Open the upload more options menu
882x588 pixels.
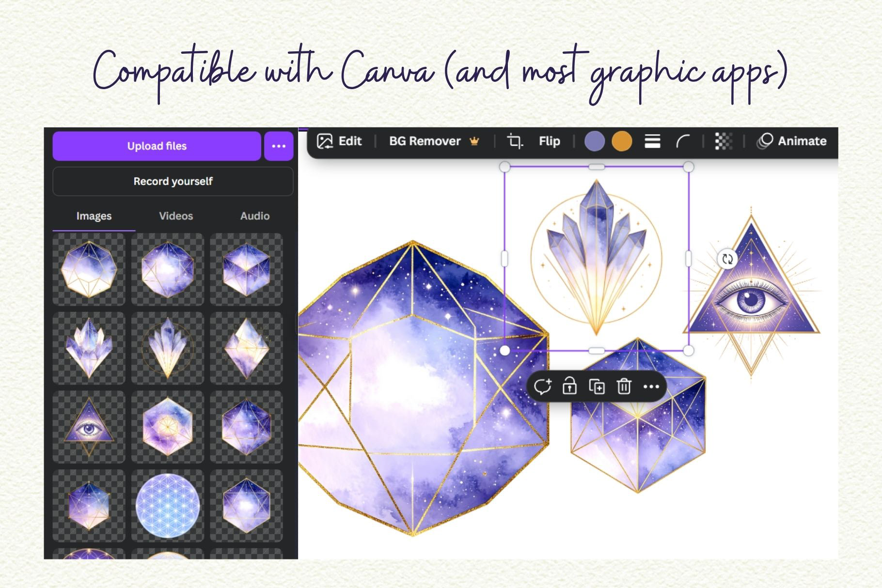pyautogui.click(x=279, y=146)
